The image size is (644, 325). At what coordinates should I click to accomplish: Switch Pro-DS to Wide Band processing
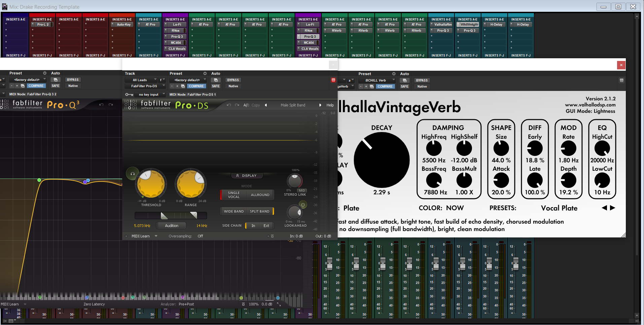point(234,211)
